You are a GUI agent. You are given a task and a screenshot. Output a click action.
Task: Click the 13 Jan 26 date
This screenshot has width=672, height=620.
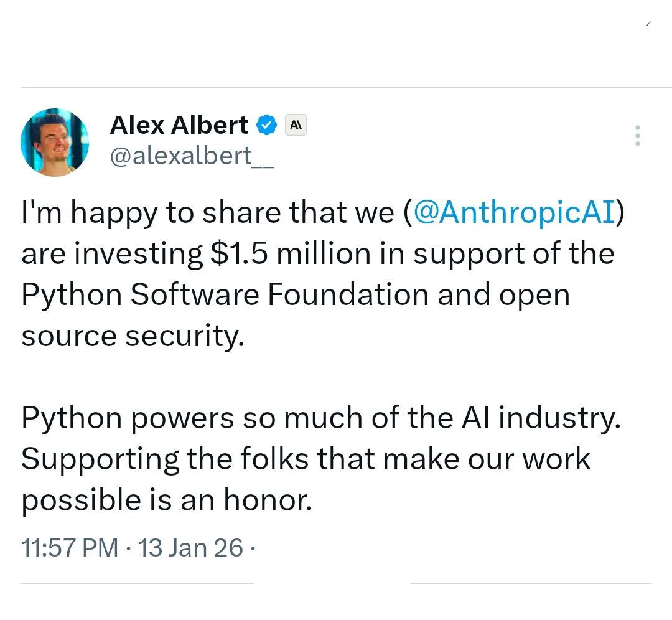click(190, 548)
